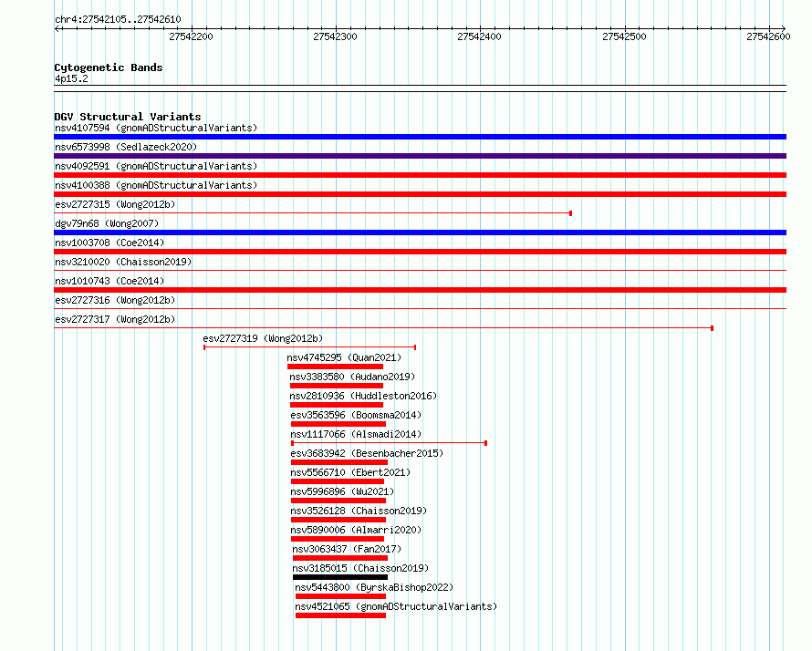Click ruler position 27542400
This screenshot has height=651, width=812.
[x=480, y=36]
